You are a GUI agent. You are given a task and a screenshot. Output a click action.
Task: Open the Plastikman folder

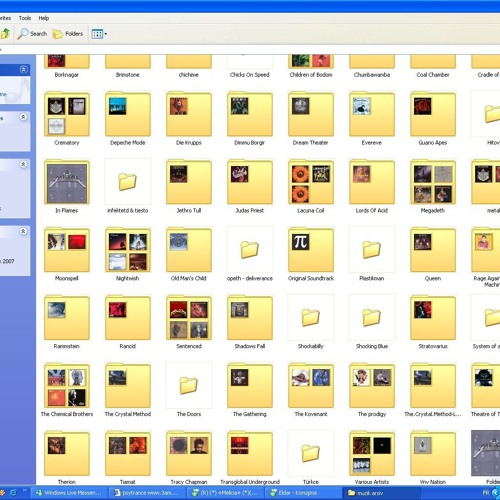click(372, 250)
